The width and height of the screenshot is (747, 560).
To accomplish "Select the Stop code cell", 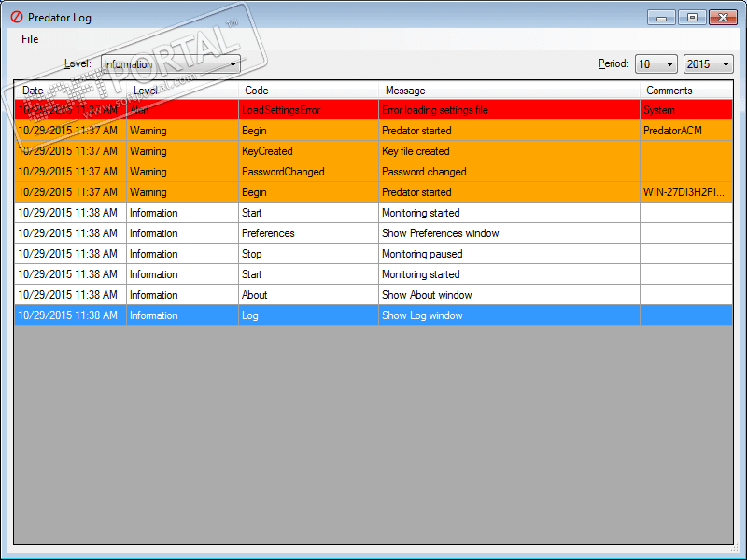I will pyautogui.click(x=308, y=254).
